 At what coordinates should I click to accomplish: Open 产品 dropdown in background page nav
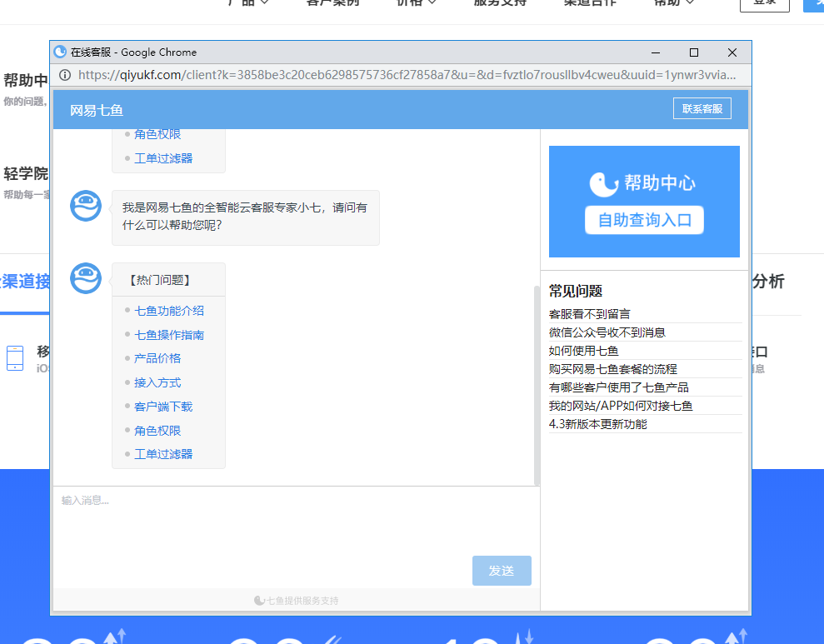(x=248, y=2)
